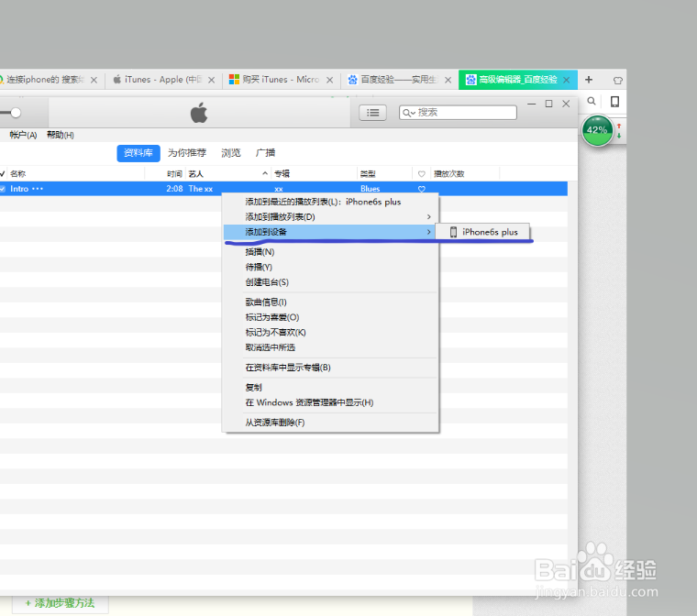Select 复制 in context menu
This screenshot has height=616, width=697.
330,388
